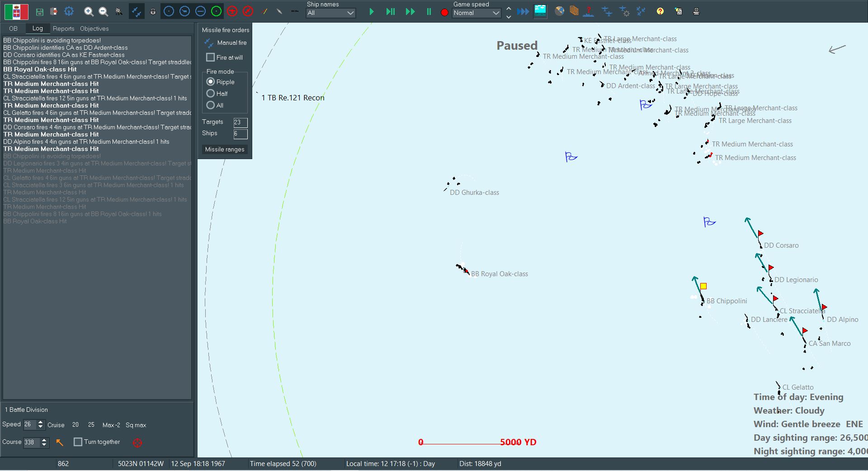Click the Targets number field
The width and height of the screenshot is (868, 471).
[241, 122]
